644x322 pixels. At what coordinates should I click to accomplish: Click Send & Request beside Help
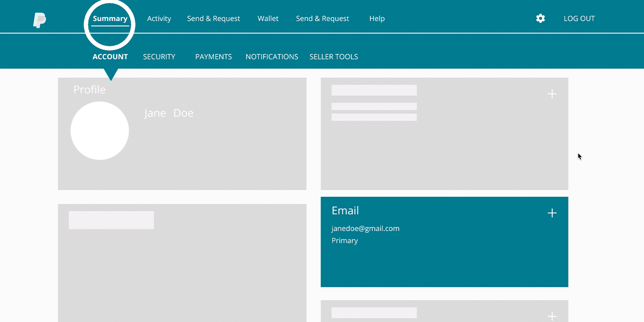point(322,19)
